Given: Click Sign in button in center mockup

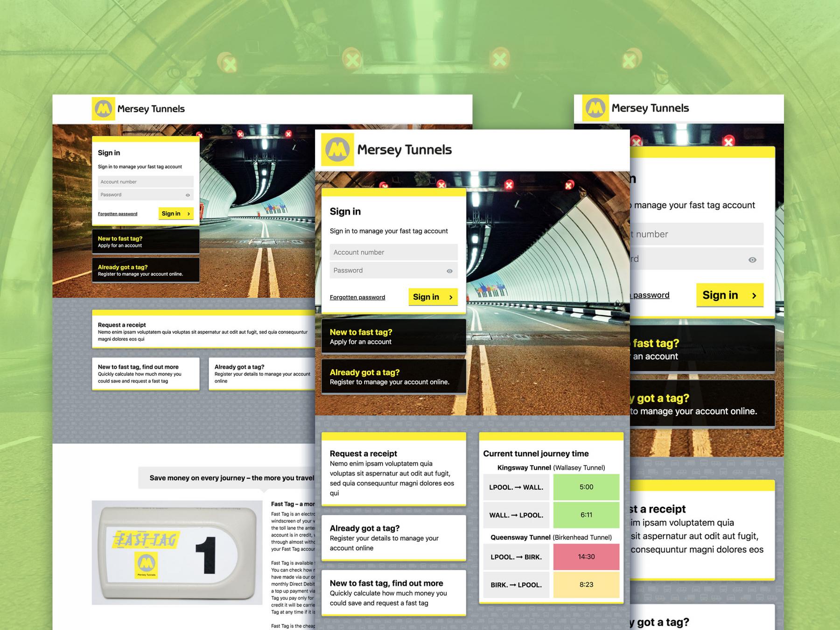Looking at the screenshot, I should (x=433, y=297).
